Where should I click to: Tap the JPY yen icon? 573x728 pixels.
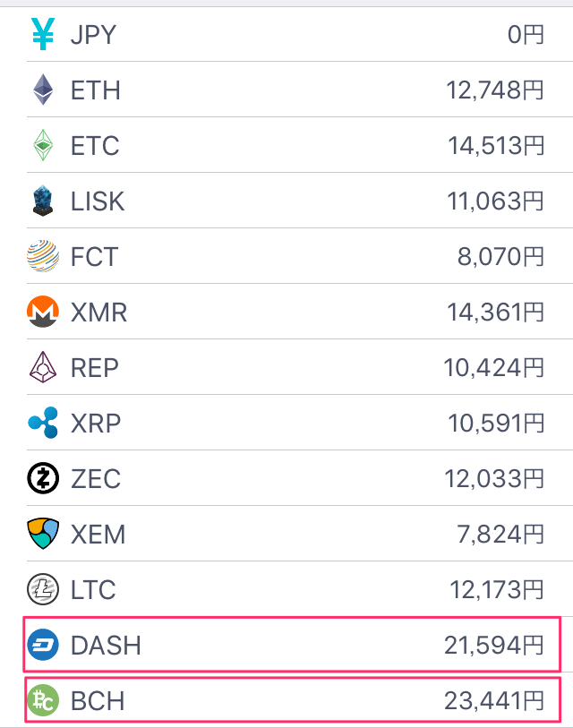pyautogui.click(x=43, y=34)
